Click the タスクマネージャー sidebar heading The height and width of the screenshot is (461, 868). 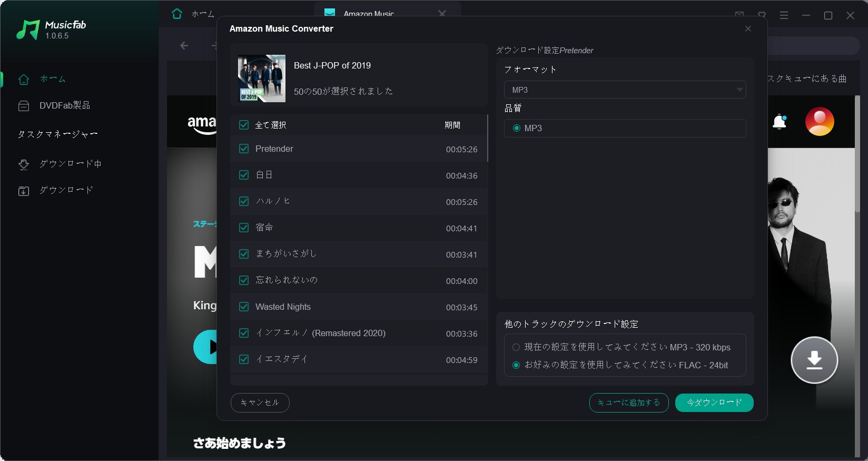pyautogui.click(x=58, y=134)
